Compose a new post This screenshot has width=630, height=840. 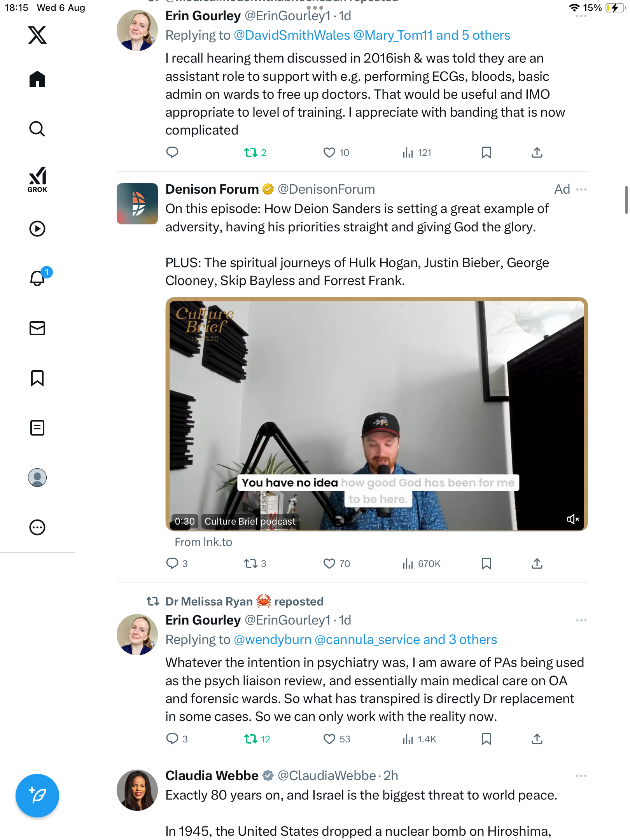(x=37, y=796)
